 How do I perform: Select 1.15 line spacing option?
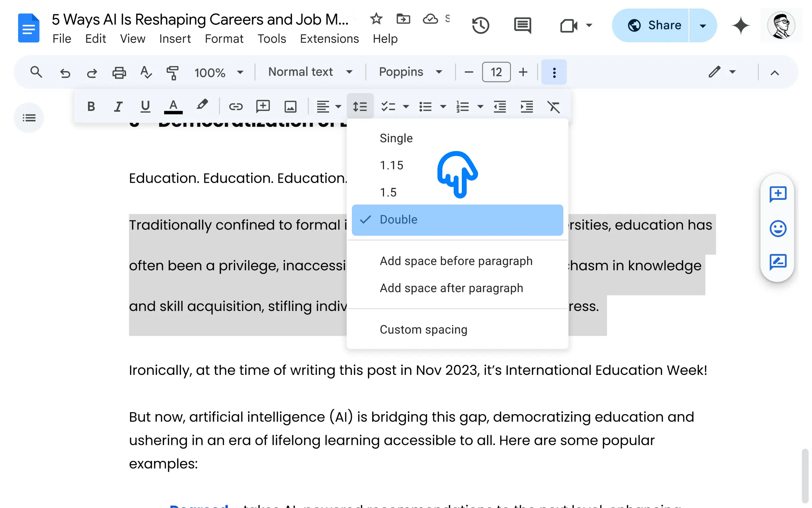click(391, 165)
